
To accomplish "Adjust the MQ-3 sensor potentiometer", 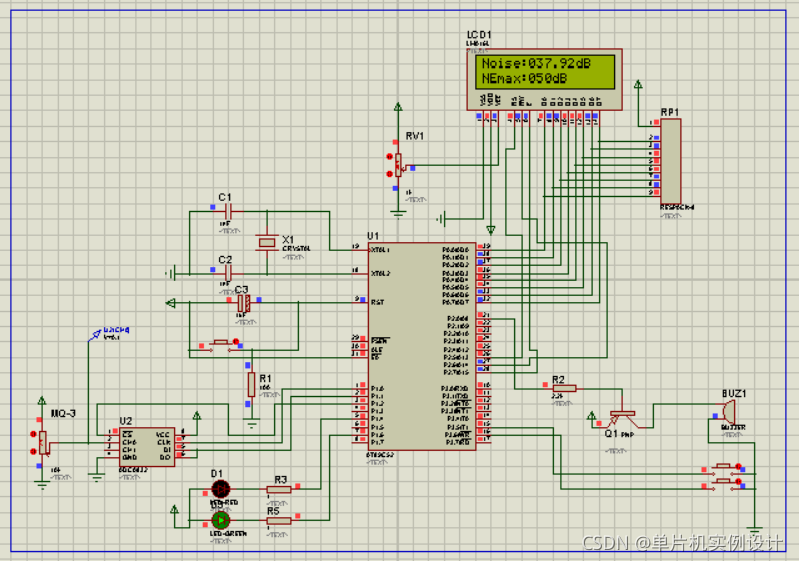I will coord(44,443).
